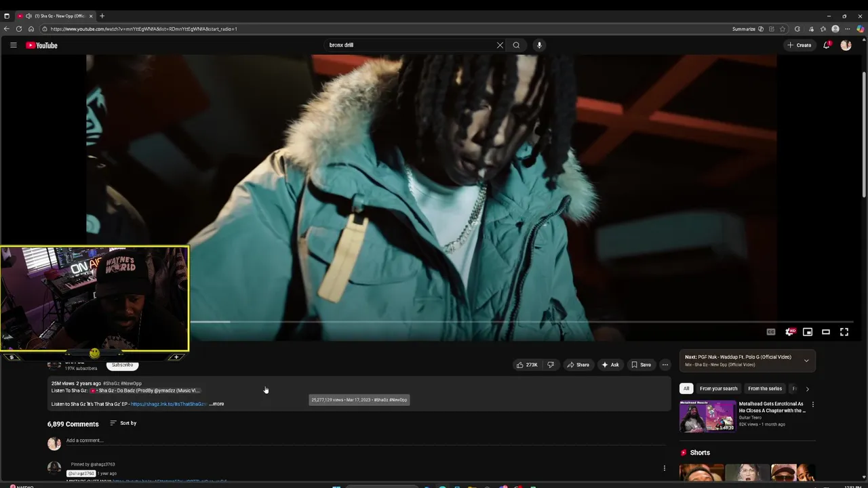Save video to a playlist
The width and height of the screenshot is (868, 488).
tap(641, 365)
